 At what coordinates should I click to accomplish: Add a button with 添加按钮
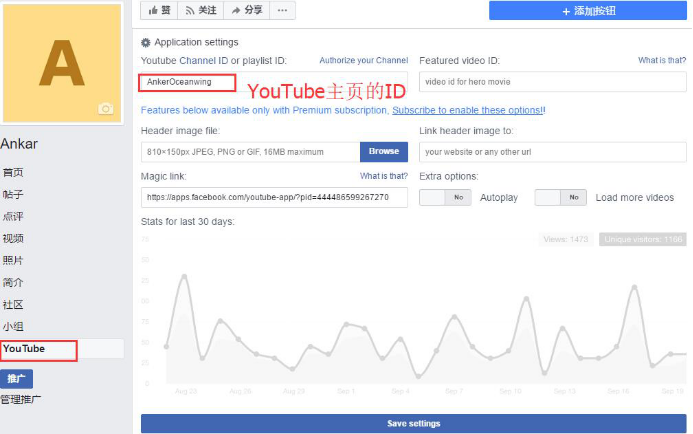point(588,11)
